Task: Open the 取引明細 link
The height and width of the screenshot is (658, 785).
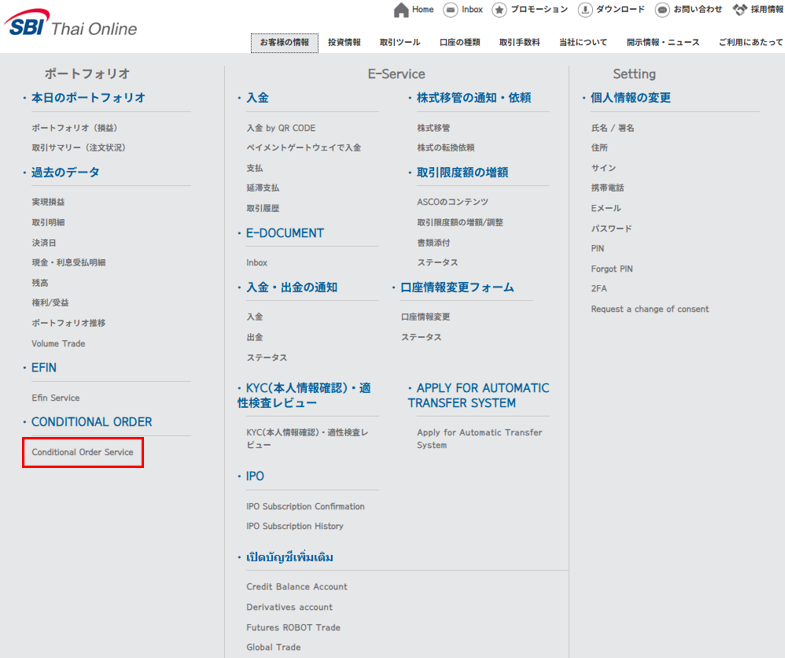Action: coord(48,223)
